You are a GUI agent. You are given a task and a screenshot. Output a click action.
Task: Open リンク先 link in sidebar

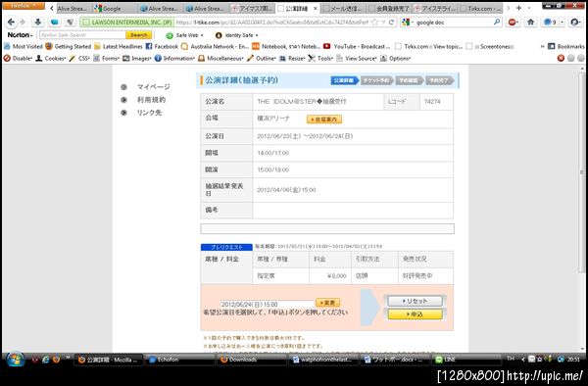(149, 113)
